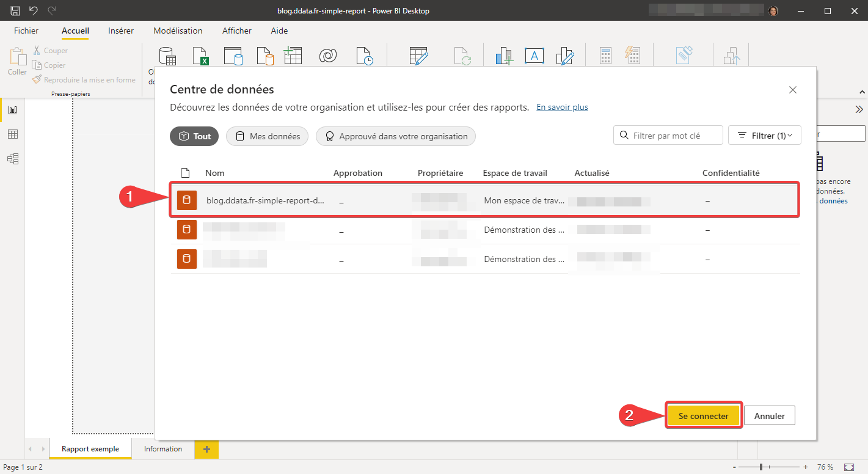Click the Dataverse swirl ribbon icon

point(329,56)
